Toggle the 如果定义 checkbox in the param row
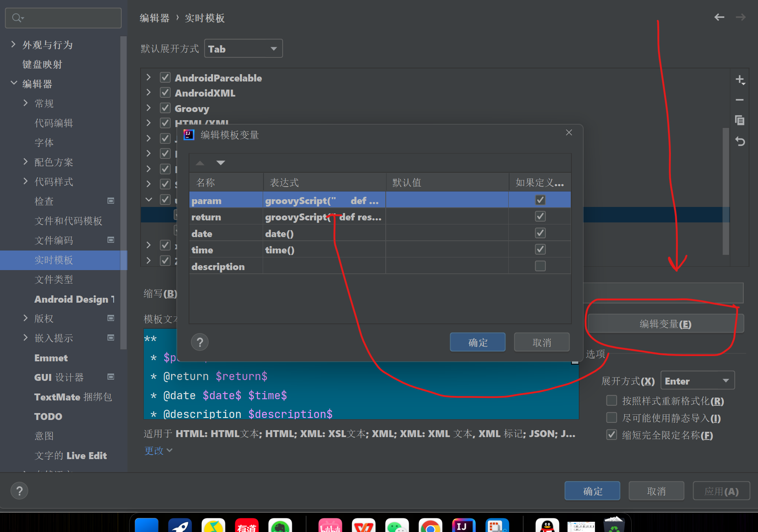This screenshot has height=532, width=758. point(540,200)
